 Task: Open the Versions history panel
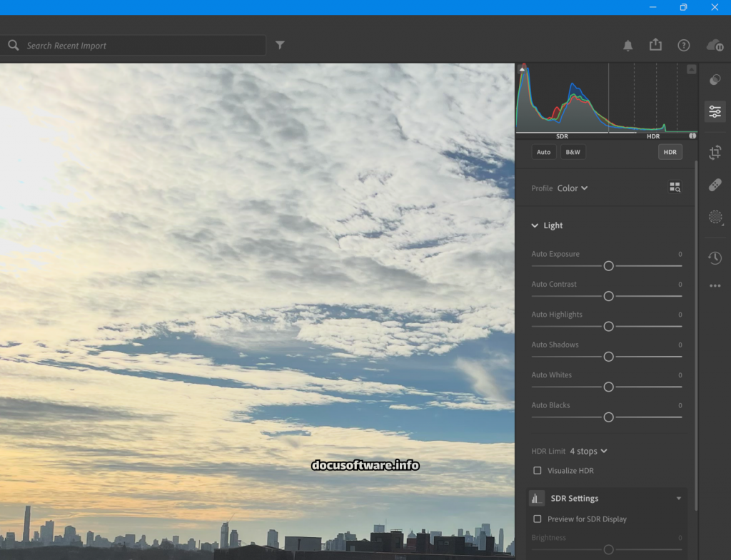pyautogui.click(x=715, y=258)
